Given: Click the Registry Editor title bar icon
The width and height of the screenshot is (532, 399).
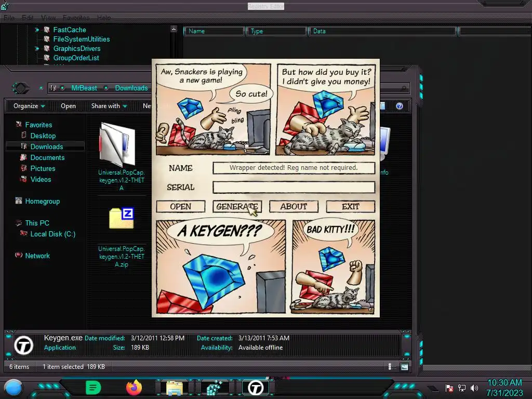Looking at the screenshot, I should tap(5, 5).
